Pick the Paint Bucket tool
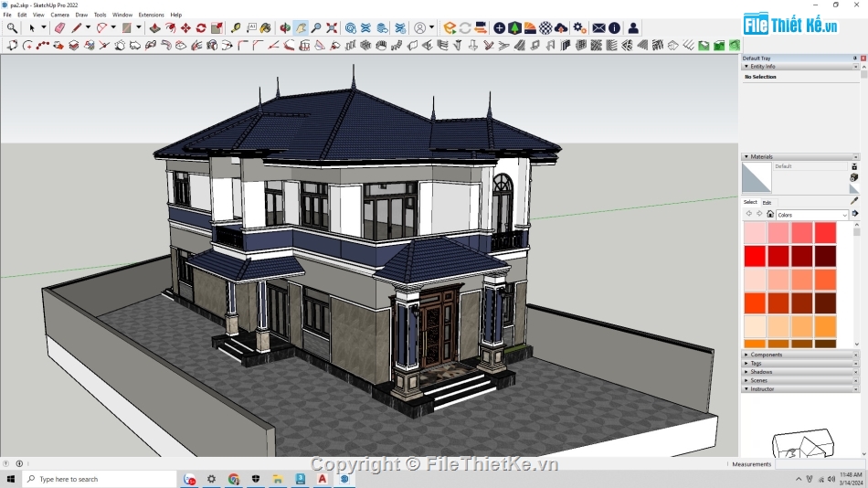The image size is (868, 488). tap(266, 27)
